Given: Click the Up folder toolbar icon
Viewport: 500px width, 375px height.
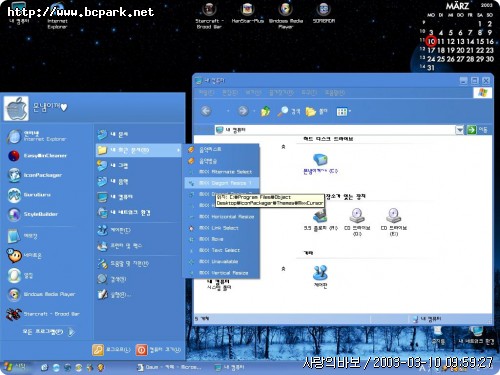Looking at the screenshot, I should (x=265, y=111).
